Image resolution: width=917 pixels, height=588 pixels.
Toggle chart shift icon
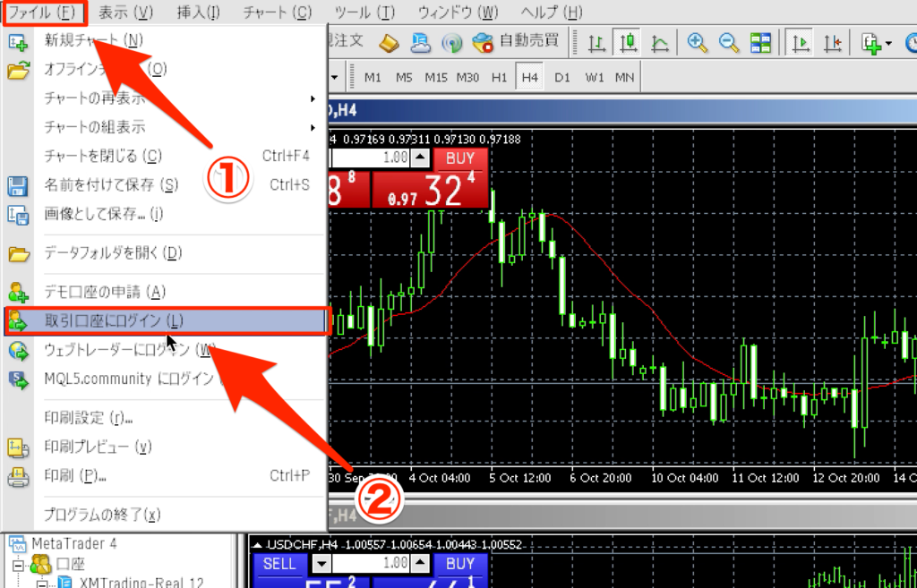click(x=833, y=42)
